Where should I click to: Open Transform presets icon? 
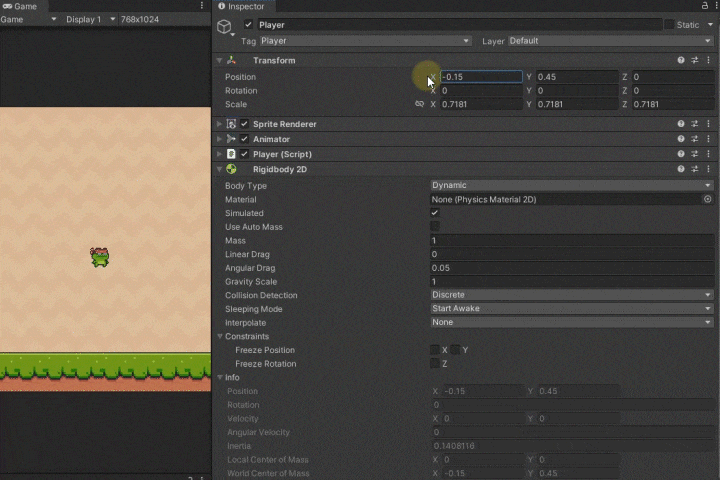pos(695,60)
